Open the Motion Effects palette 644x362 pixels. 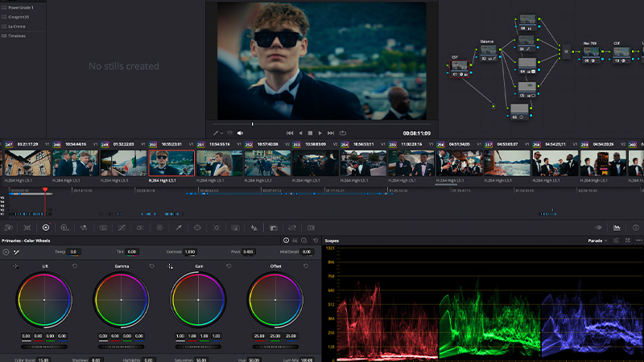coord(103,228)
